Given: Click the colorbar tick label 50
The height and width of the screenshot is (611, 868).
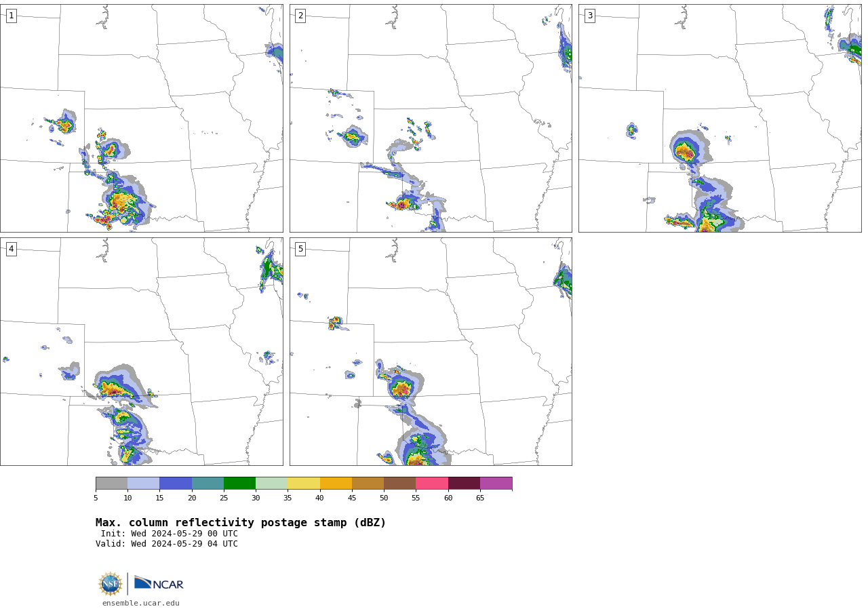Looking at the screenshot, I should [x=384, y=498].
